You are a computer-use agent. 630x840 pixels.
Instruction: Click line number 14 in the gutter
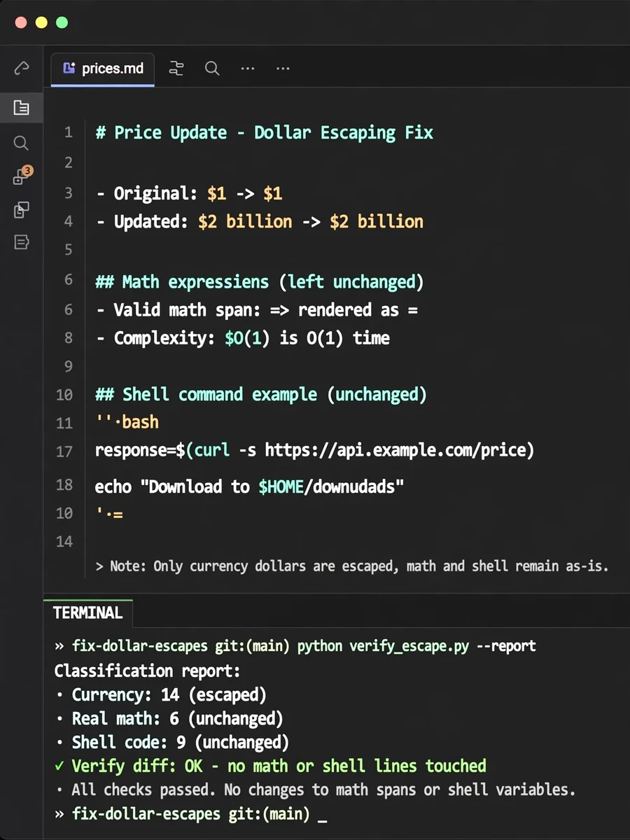click(x=64, y=541)
